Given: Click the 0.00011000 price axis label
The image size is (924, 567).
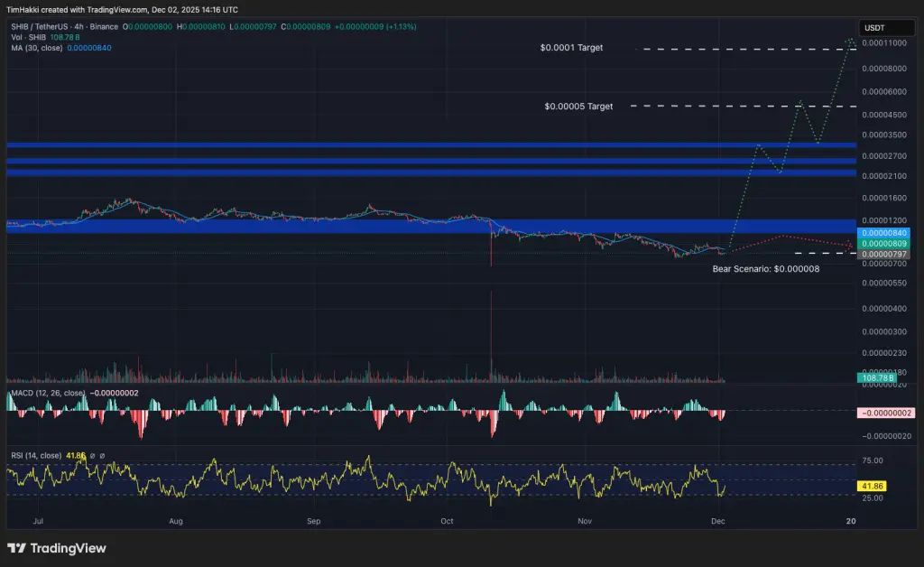Looking at the screenshot, I should click(x=884, y=43).
